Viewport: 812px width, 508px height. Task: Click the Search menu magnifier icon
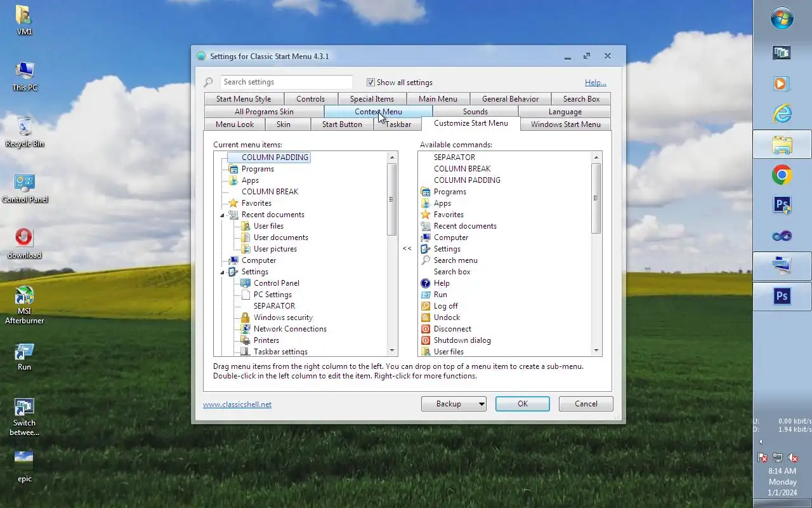click(x=426, y=260)
